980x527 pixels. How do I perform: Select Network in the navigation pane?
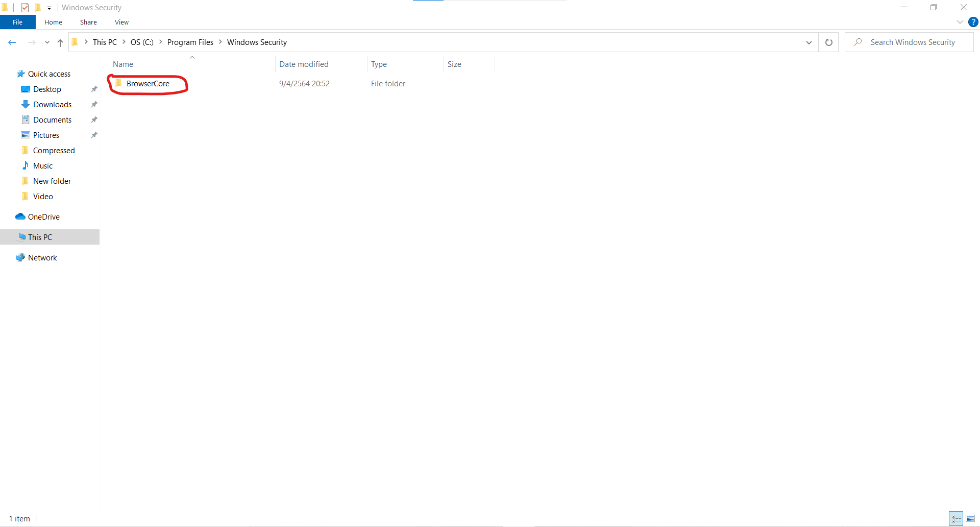click(x=42, y=258)
